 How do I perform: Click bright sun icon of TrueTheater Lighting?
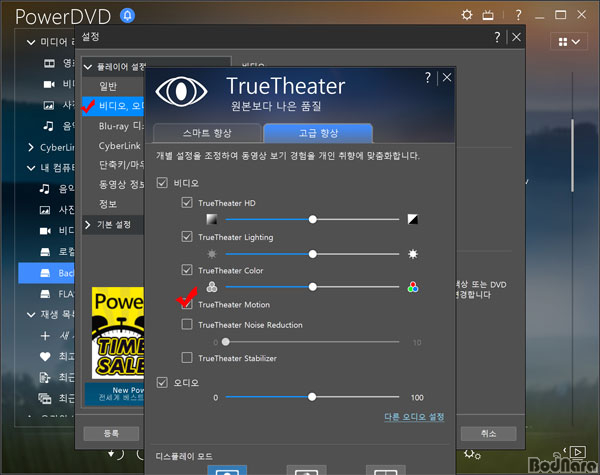coord(412,254)
